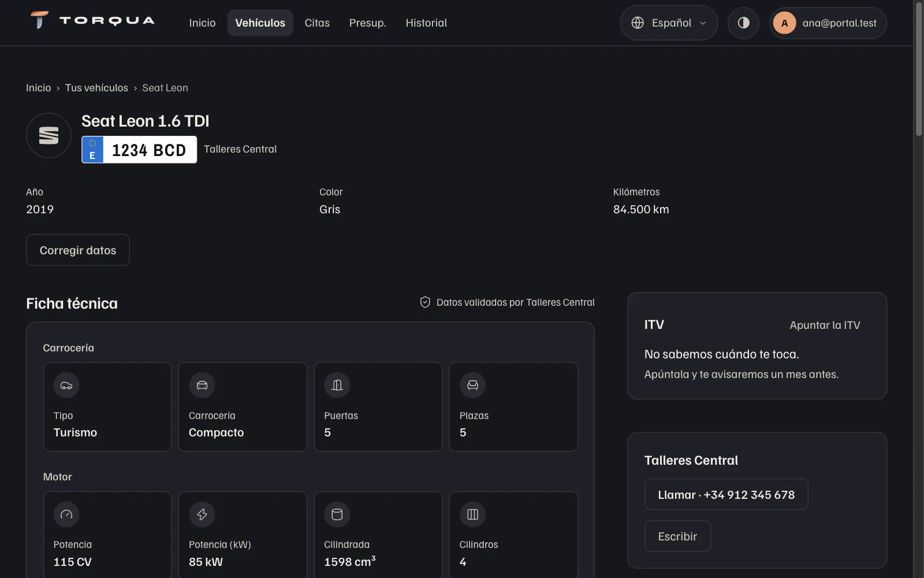
Task: Select the Vehículos nav tab
Action: [260, 23]
